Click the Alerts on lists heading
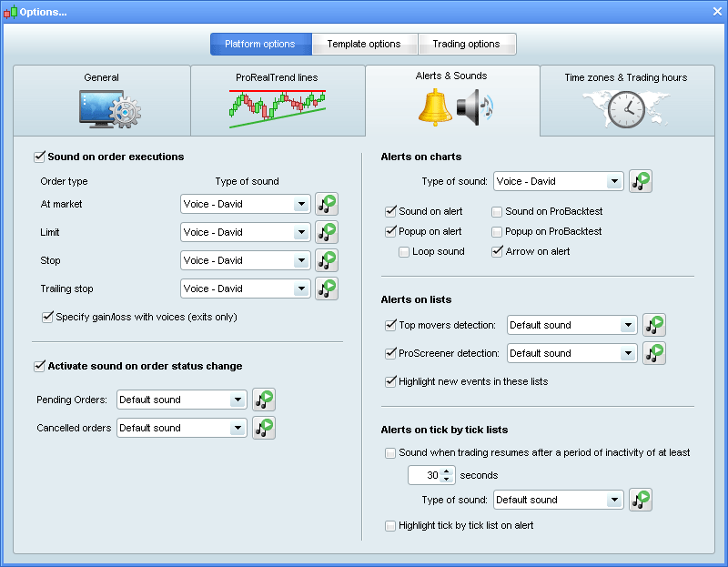The height and width of the screenshot is (567, 728). (x=416, y=300)
